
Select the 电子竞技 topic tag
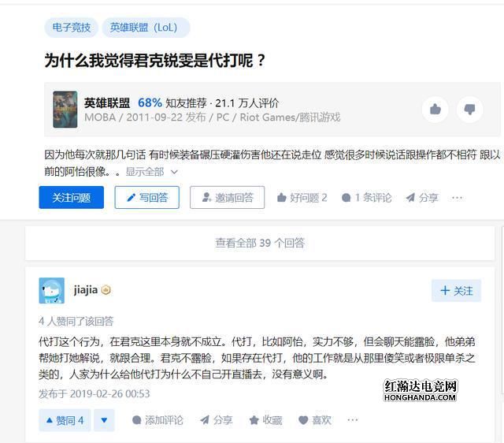pyautogui.click(x=72, y=28)
